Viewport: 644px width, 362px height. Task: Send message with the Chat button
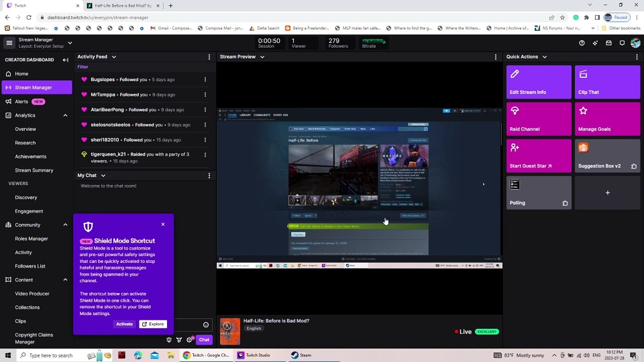coord(204,340)
